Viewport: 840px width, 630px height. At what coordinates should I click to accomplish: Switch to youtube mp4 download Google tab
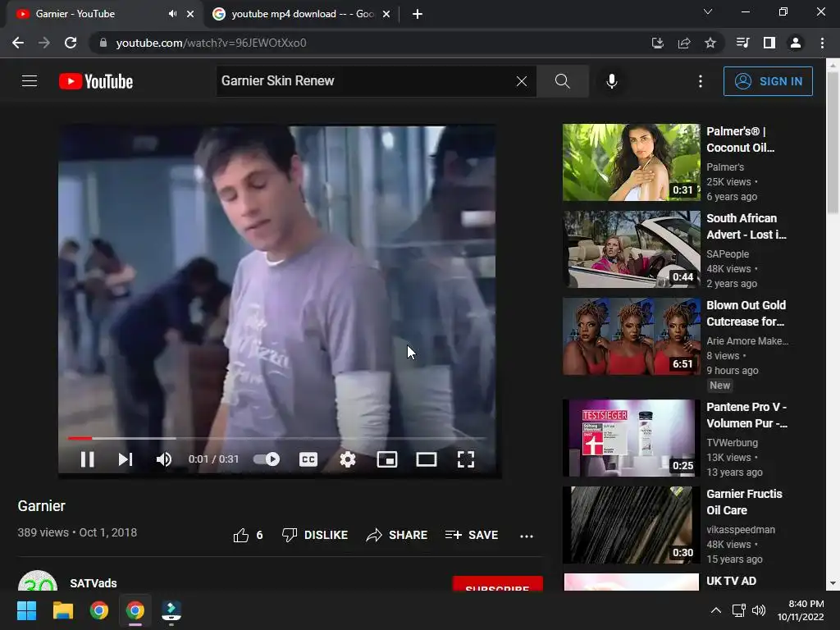pos(302,14)
